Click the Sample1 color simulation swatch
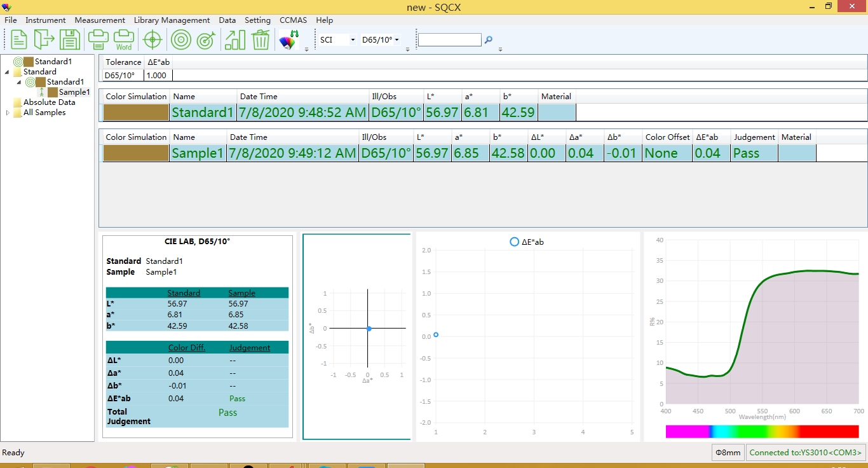The image size is (868, 468). [x=136, y=153]
